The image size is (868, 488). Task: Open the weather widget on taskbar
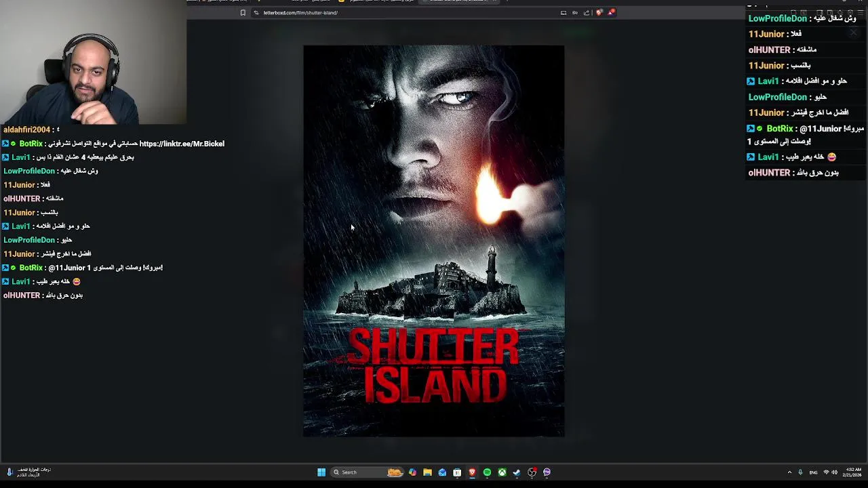pos(28,472)
